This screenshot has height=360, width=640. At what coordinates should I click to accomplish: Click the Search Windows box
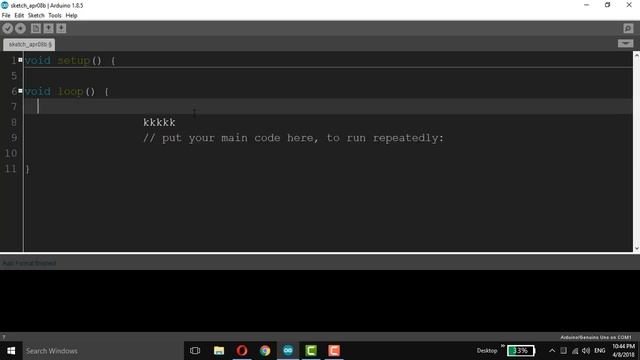click(x=103, y=351)
